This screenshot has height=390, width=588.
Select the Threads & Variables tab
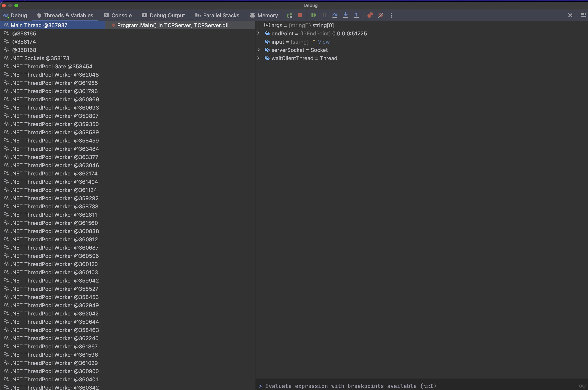click(x=65, y=15)
